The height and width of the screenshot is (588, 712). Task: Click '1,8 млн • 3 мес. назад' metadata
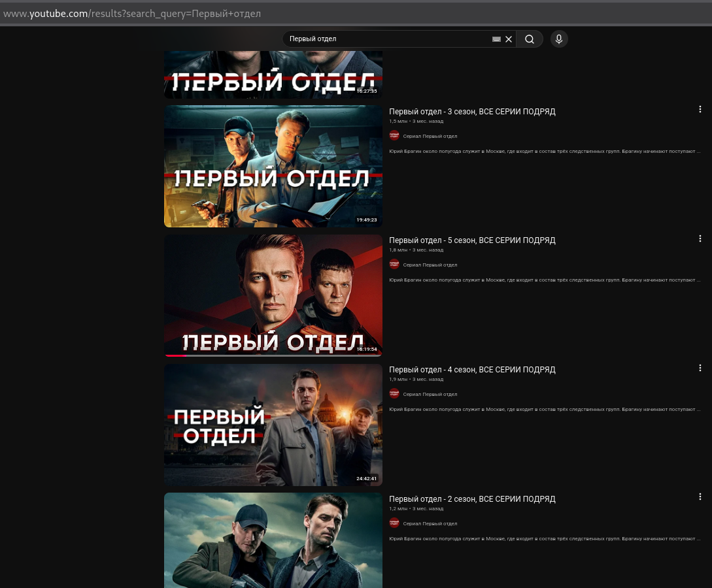416,250
